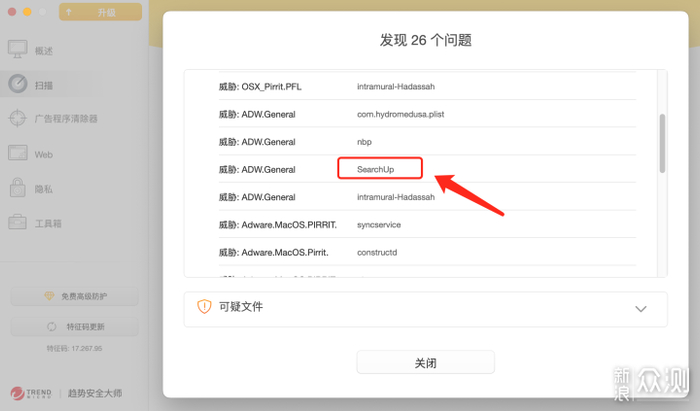
Task: Click the 特征码: 17.267.95 version text
Action: 75,349
